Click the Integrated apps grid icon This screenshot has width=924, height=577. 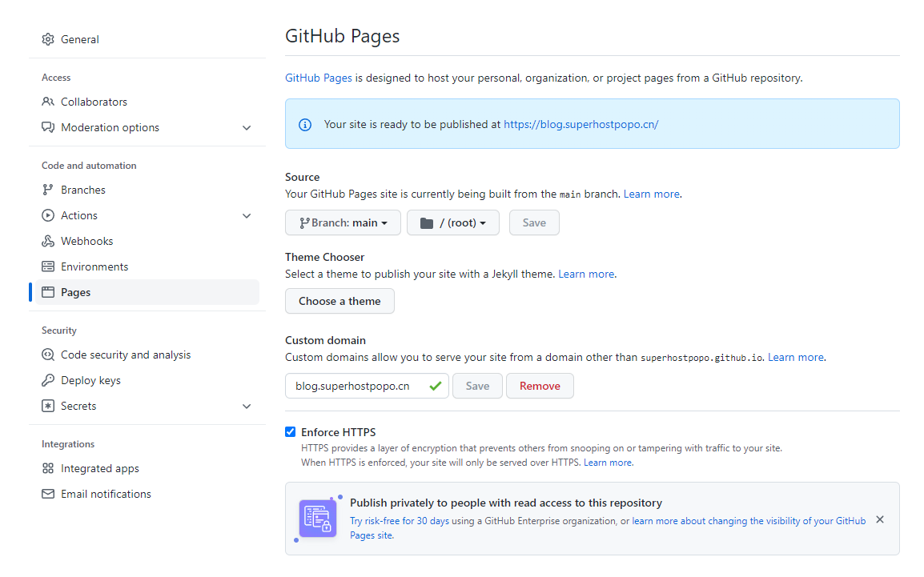click(x=48, y=468)
